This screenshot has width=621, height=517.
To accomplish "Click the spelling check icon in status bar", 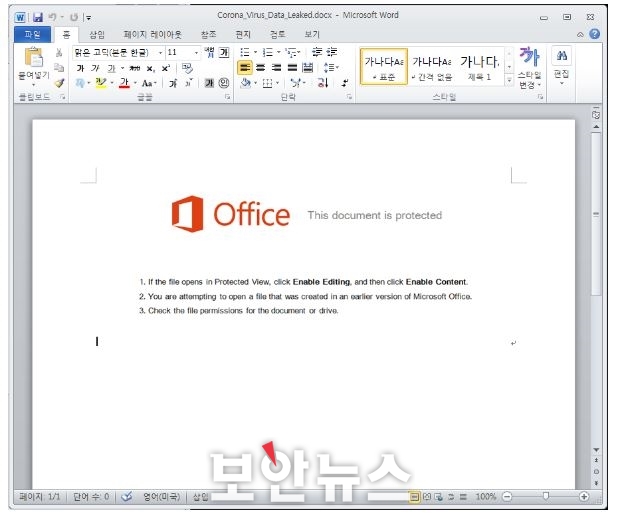I will click(x=127, y=496).
